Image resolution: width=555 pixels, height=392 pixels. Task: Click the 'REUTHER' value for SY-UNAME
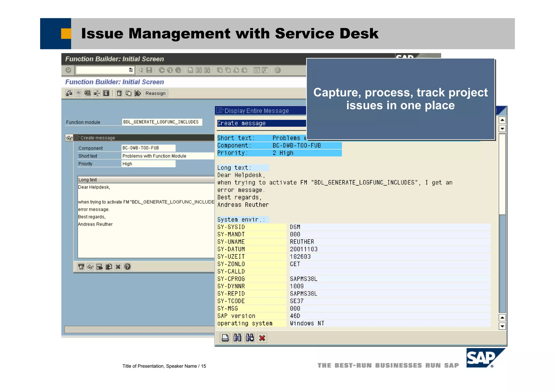(302, 242)
